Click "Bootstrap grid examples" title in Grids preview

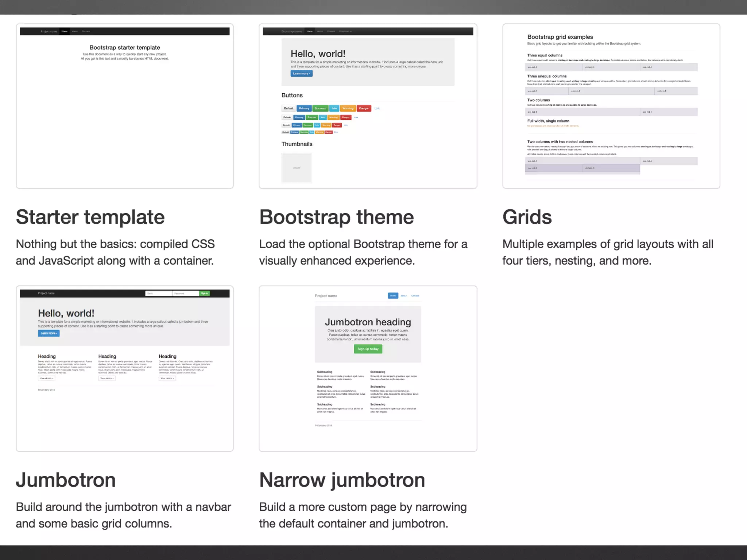pos(560,37)
